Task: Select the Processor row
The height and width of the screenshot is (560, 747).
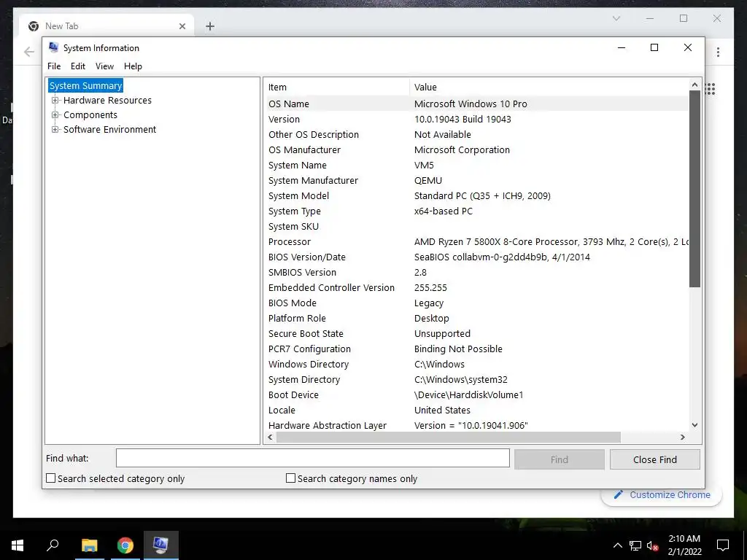Action: tap(477, 242)
